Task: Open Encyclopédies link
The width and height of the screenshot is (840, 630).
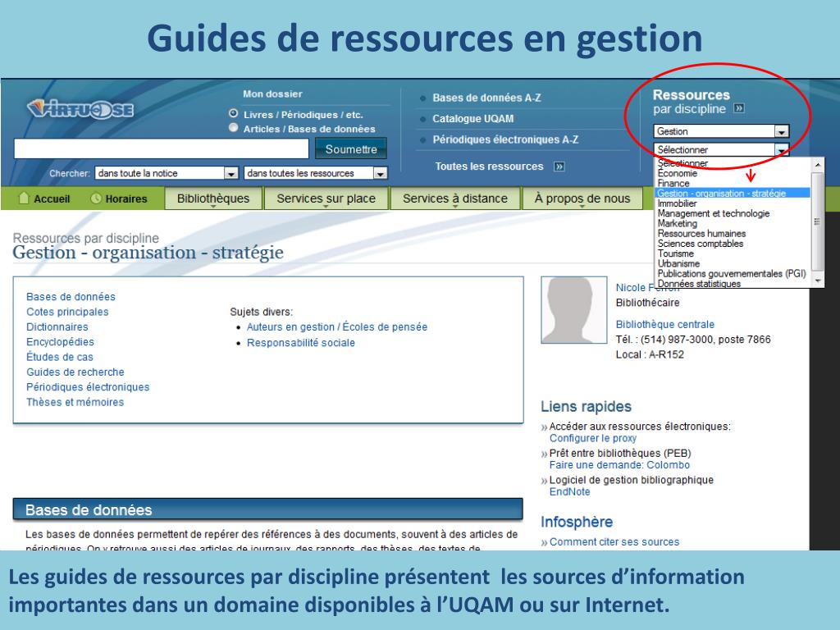Action: 60,342
